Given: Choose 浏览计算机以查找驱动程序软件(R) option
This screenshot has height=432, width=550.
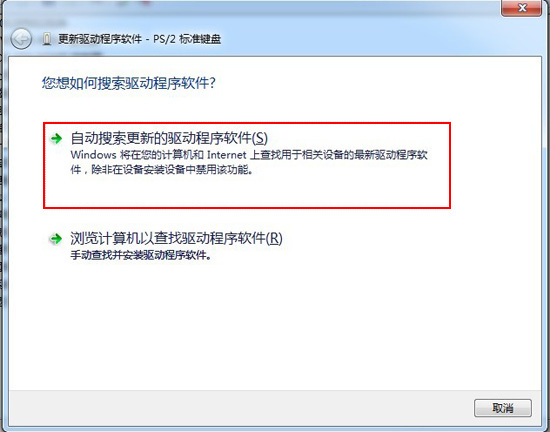Looking at the screenshot, I should pos(176,239).
